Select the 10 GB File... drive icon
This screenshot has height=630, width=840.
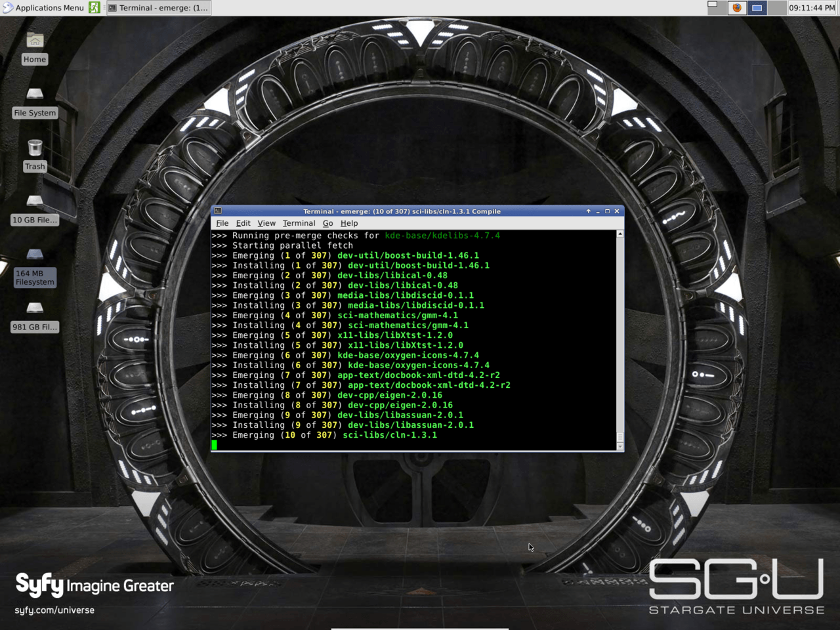pyautogui.click(x=35, y=210)
